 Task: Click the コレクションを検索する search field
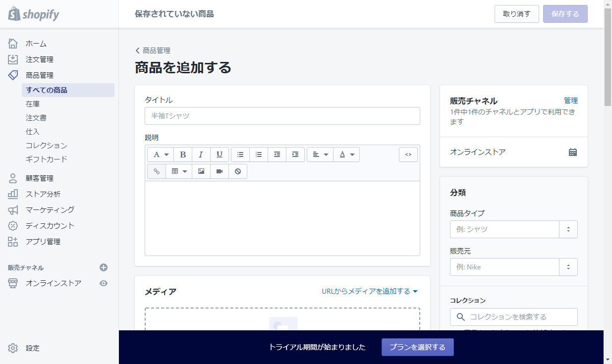coord(514,316)
